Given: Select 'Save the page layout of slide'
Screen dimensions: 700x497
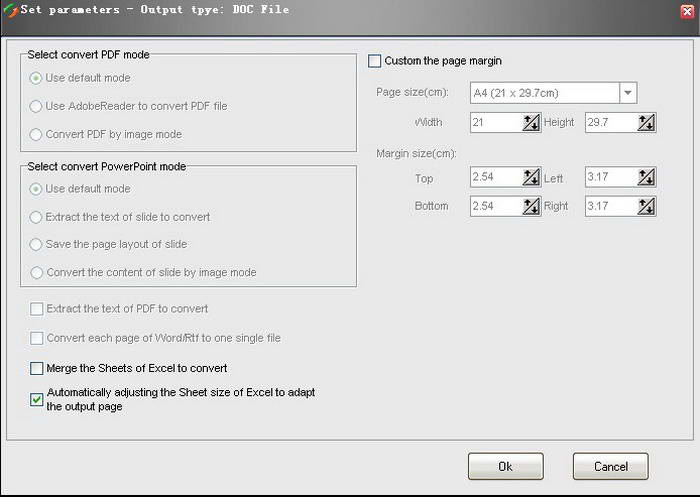Looking at the screenshot, I should (36, 244).
